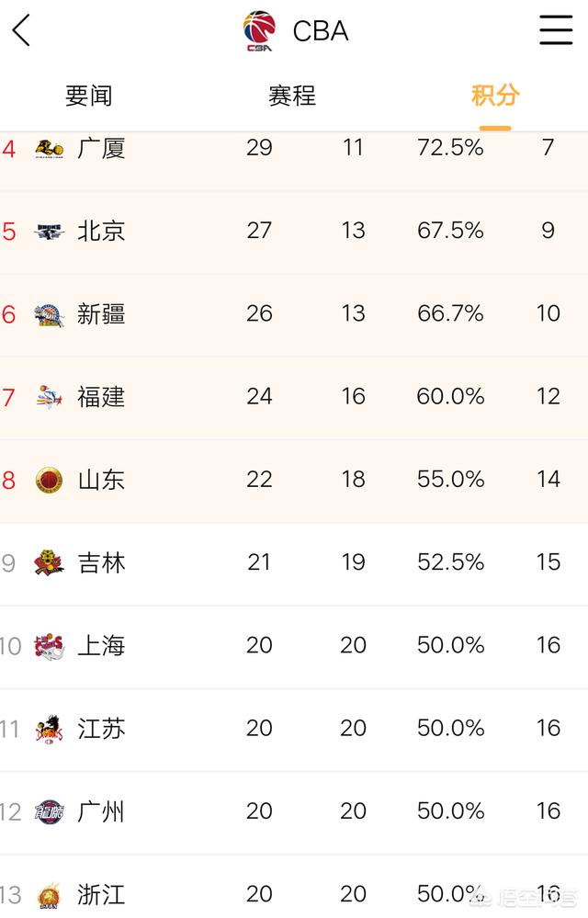Tap the 吉林 Tigers team logo
588x918 pixels.
point(49,563)
